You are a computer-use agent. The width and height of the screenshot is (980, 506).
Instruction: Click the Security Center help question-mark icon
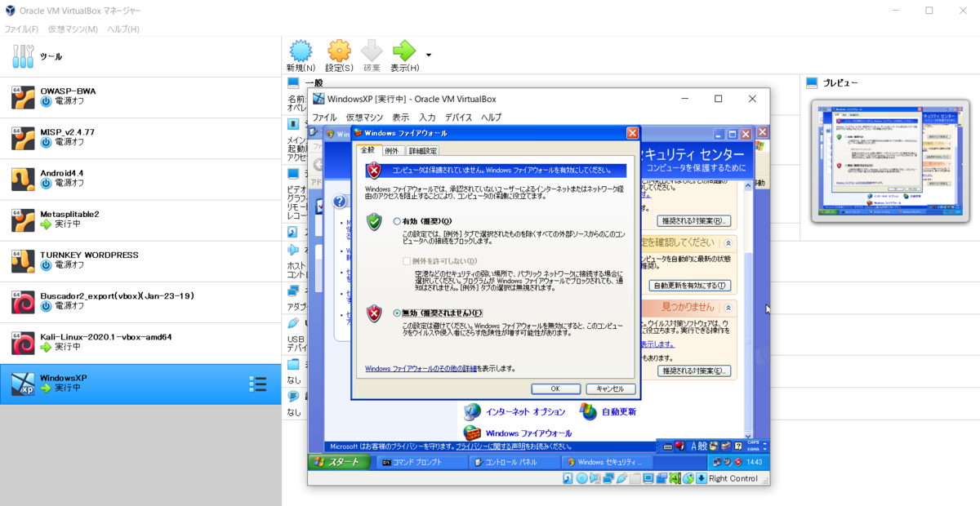tap(339, 202)
